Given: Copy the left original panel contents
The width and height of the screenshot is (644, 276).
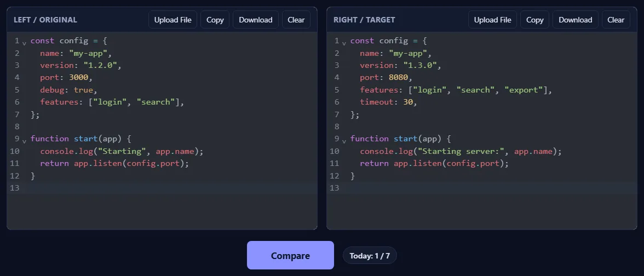Looking at the screenshot, I should [x=215, y=20].
